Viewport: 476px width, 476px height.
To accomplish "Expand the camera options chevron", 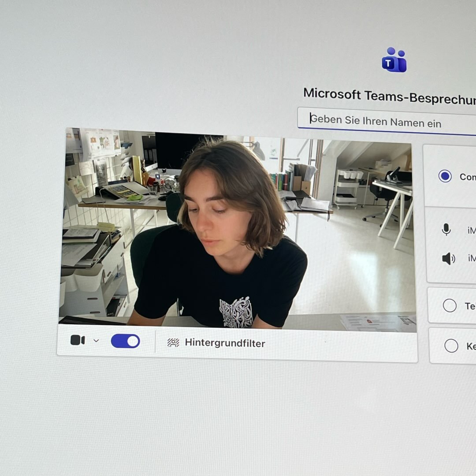I will 96,341.
